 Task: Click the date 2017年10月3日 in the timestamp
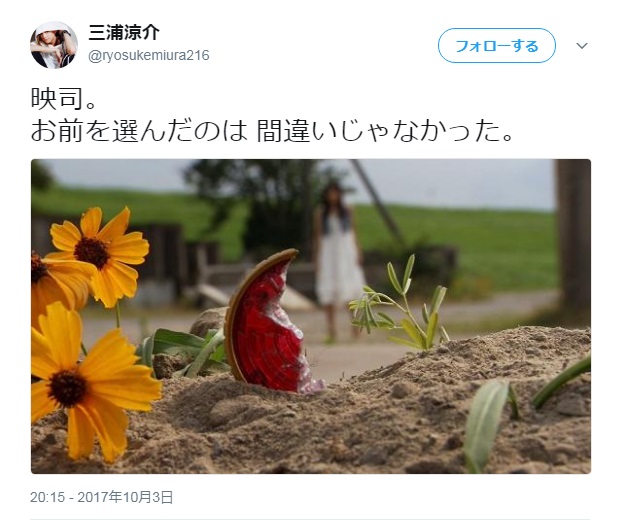click(125, 497)
